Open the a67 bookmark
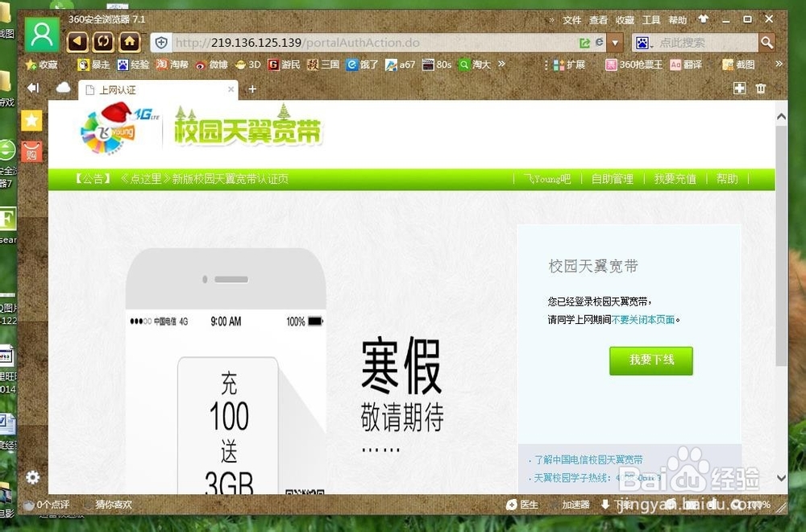Viewport: 806px width, 532px height. [400, 64]
